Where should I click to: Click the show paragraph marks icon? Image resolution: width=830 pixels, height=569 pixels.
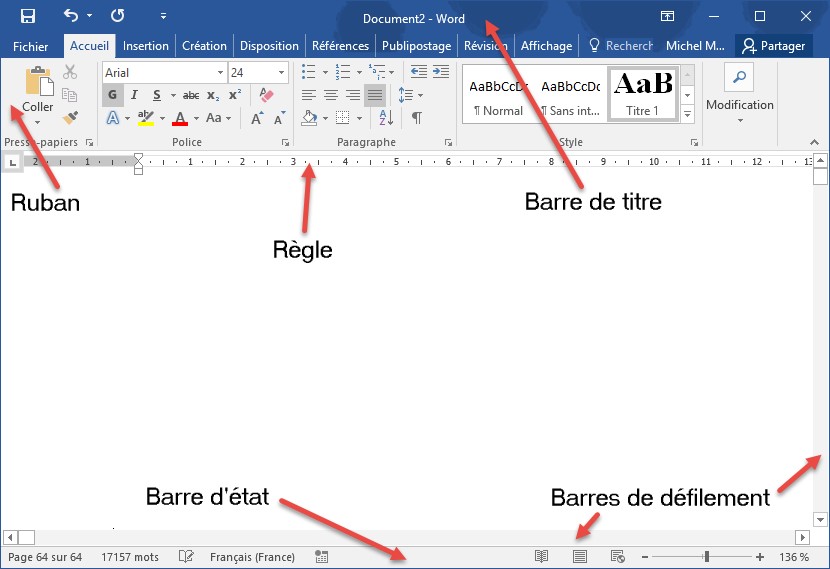click(417, 118)
